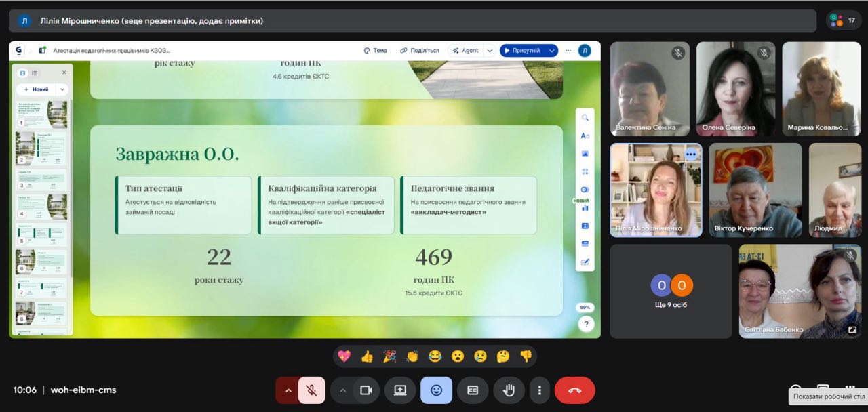This screenshot has width=868, height=412.
Task: Send the thumbs up emoji reaction
Action: [367, 356]
